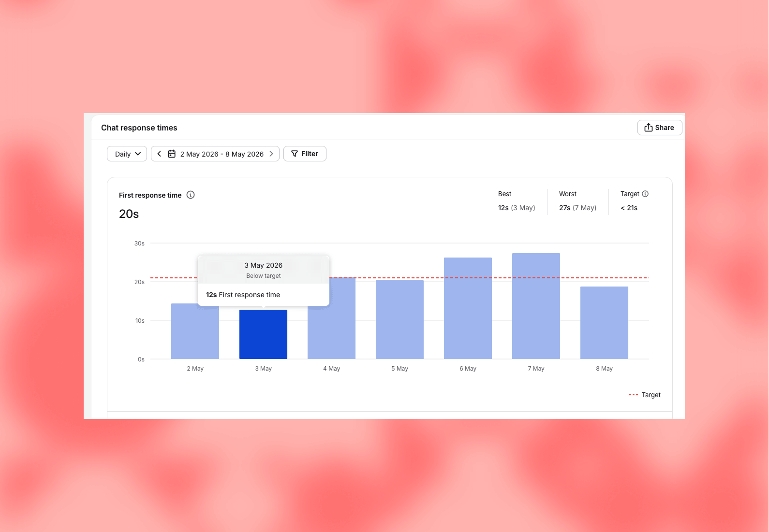This screenshot has height=532, width=769.
Task: Click the 20s average response time value
Action: [x=129, y=214]
